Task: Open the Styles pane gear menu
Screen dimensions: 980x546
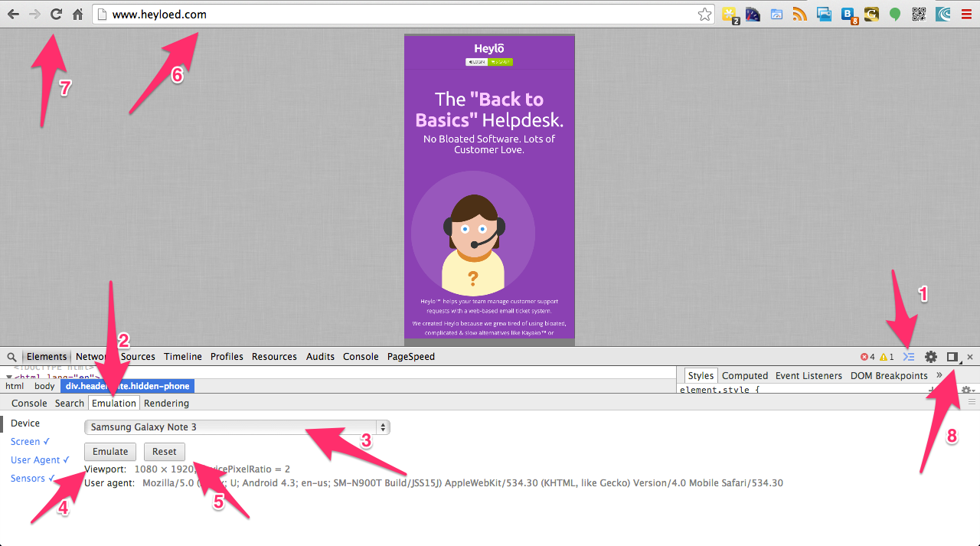Action: [968, 391]
